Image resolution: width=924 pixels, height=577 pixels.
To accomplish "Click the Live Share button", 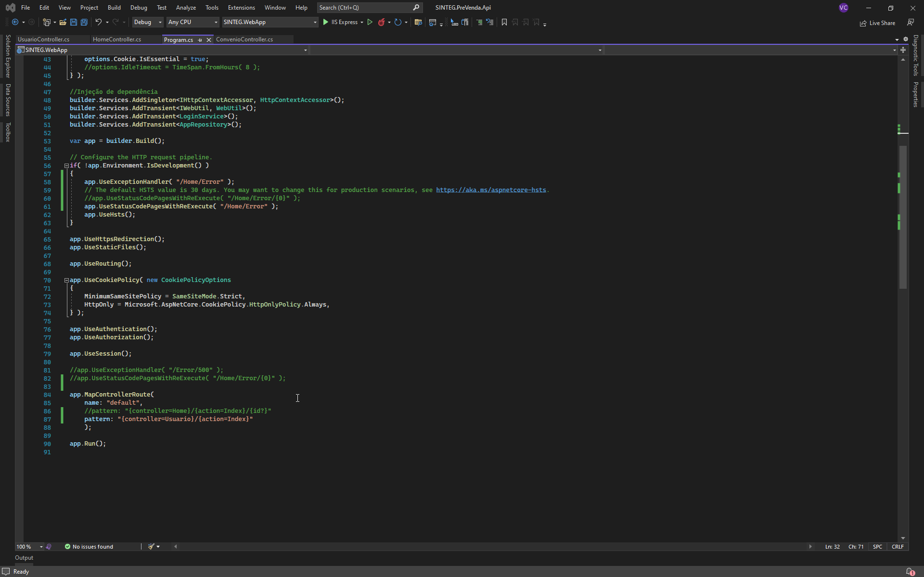I will click(x=877, y=23).
